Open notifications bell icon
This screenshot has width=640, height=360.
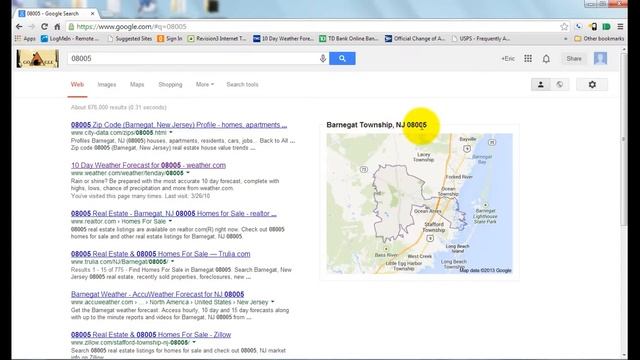click(546, 58)
